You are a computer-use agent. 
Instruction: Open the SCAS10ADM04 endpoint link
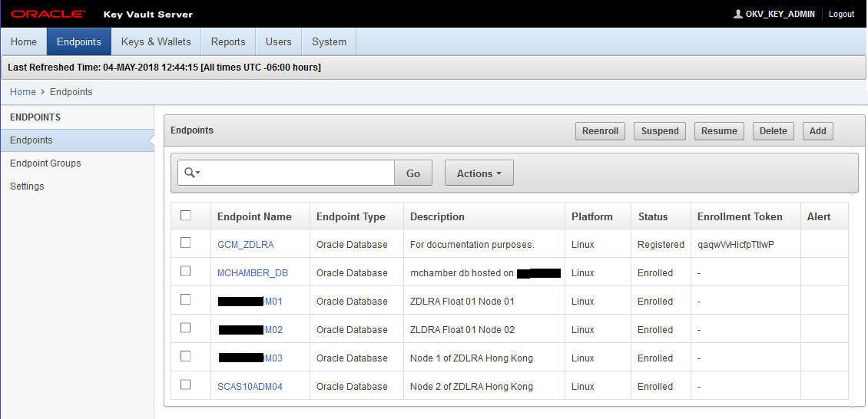(x=250, y=387)
